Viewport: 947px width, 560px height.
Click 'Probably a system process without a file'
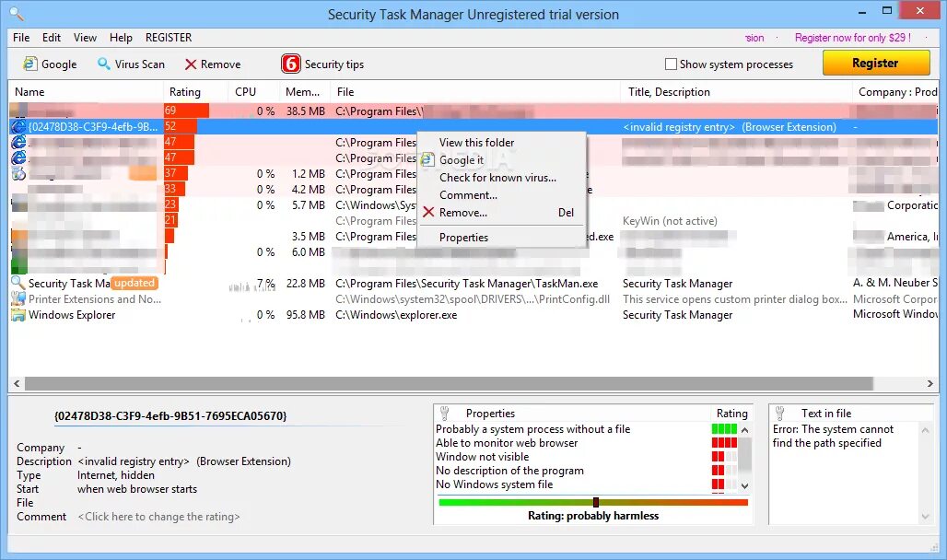pyautogui.click(x=532, y=429)
